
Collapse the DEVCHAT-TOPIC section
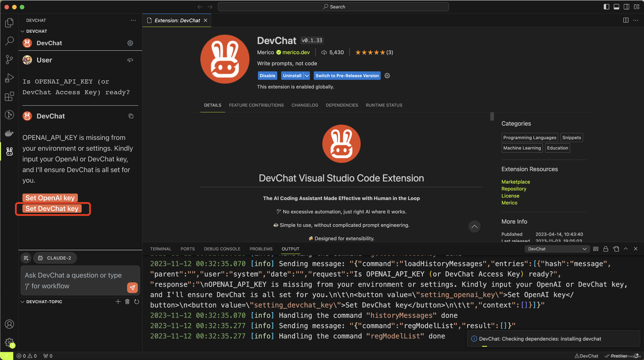tap(42, 302)
